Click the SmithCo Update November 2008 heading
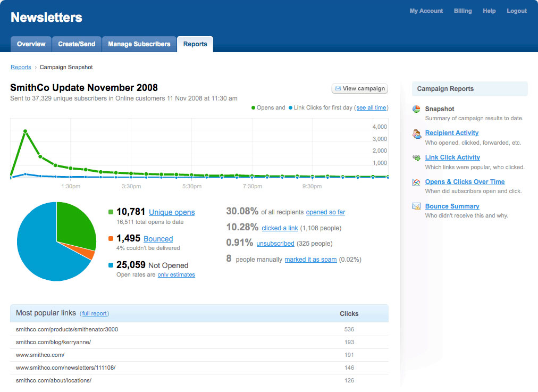This screenshot has width=538, height=392. pos(84,88)
